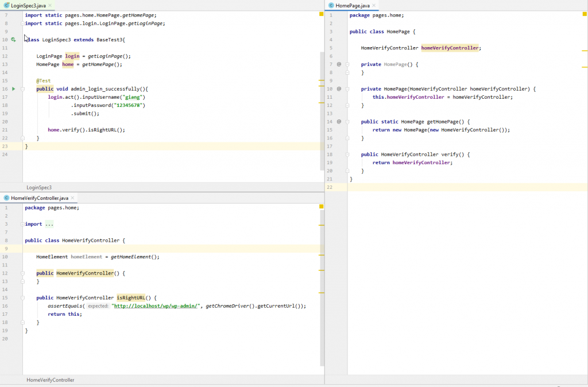The image size is (588, 387).
Task: Click the @ gutter icon on HomePage line 7
Action: (x=339, y=64)
